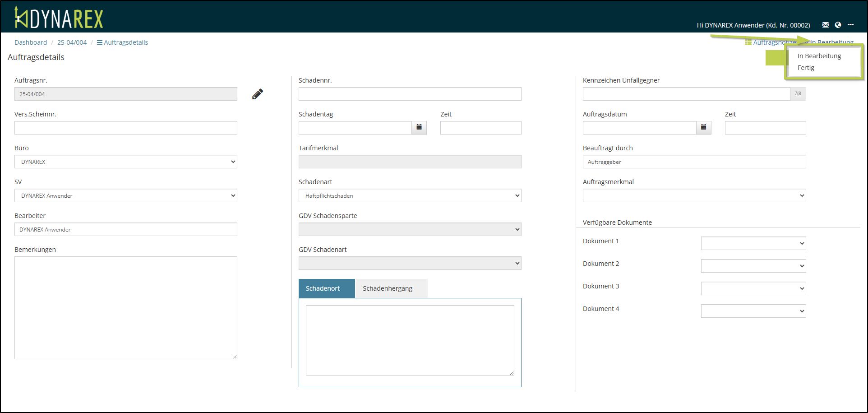
Task: Expand the Auftragsmerkmal dropdown
Action: pyautogui.click(x=694, y=195)
